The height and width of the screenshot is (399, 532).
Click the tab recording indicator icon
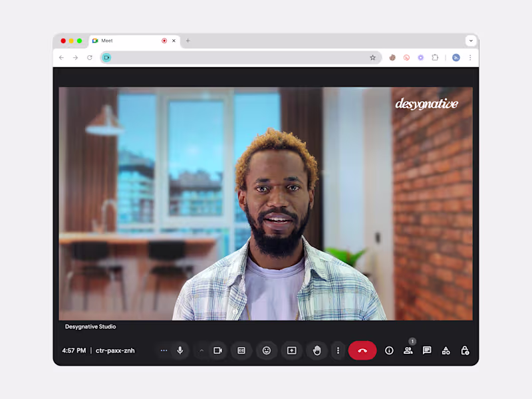[164, 41]
